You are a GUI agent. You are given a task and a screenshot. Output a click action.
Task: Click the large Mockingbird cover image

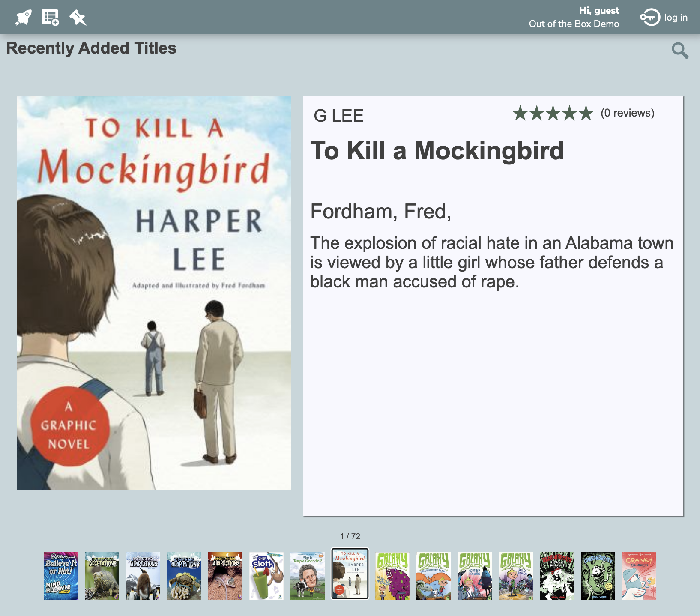point(154,293)
